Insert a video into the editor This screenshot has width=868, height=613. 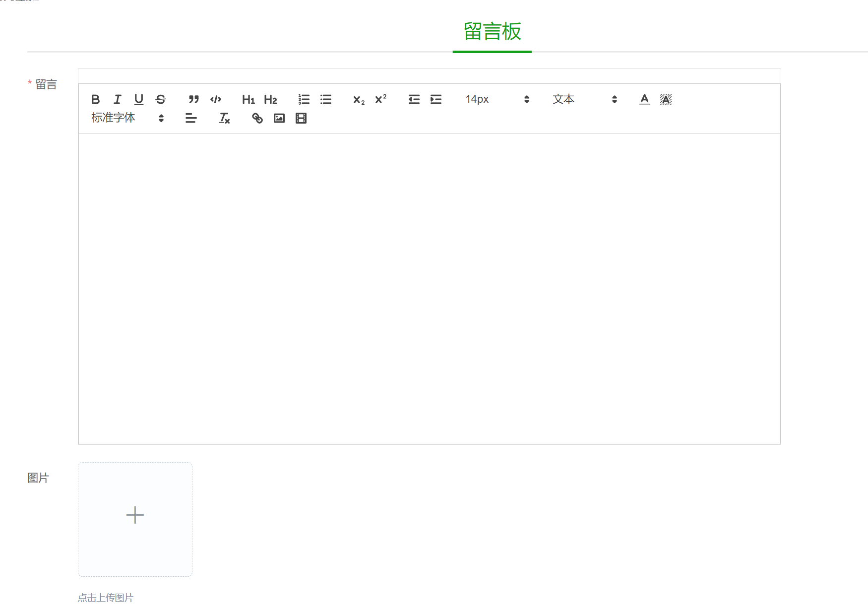pos(301,118)
